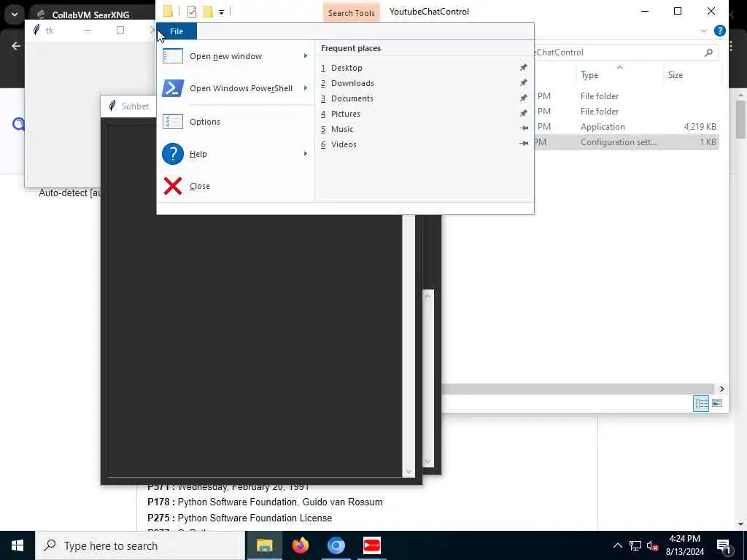Image resolution: width=747 pixels, height=560 pixels.
Task: Sort by Type column header
Action: click(589, 75)
